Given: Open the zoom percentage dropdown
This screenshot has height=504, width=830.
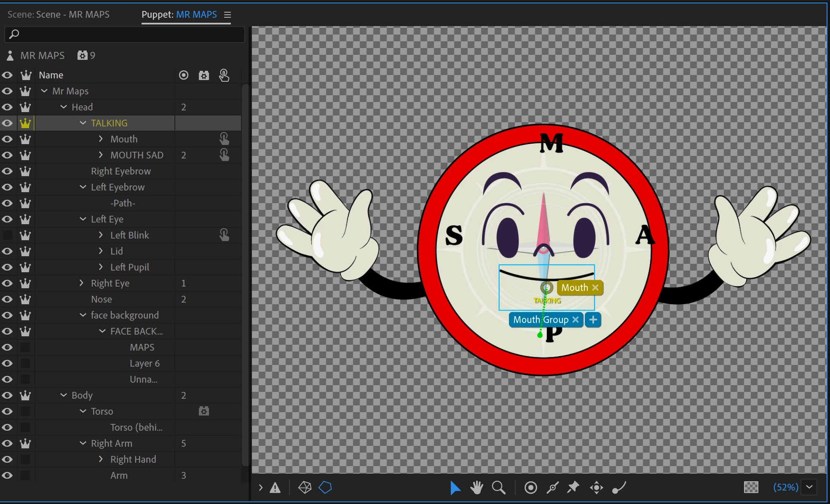Looking at the screenshot, I should point(809,487).
